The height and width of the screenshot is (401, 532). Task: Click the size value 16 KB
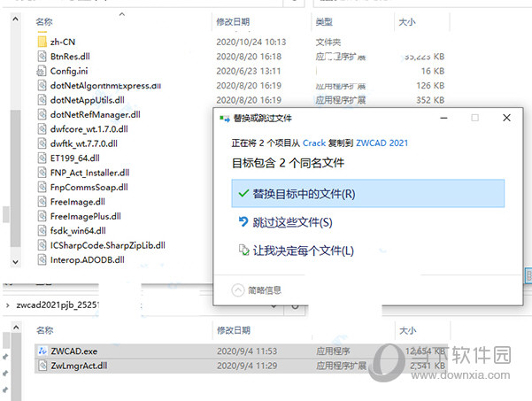coord(433,71)
